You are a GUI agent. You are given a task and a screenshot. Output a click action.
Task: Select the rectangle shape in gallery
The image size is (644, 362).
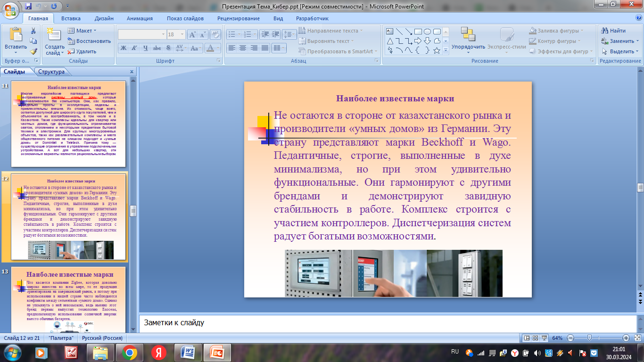[x=418, y=32]
